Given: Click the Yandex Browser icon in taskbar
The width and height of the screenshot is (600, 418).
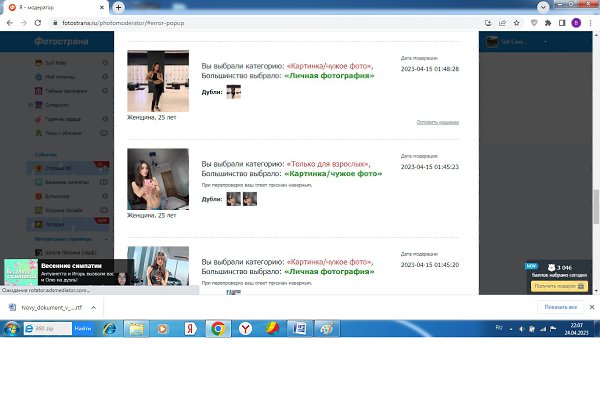Looking at the screenshot, I should pyautogui.click(x=244, y=328).
